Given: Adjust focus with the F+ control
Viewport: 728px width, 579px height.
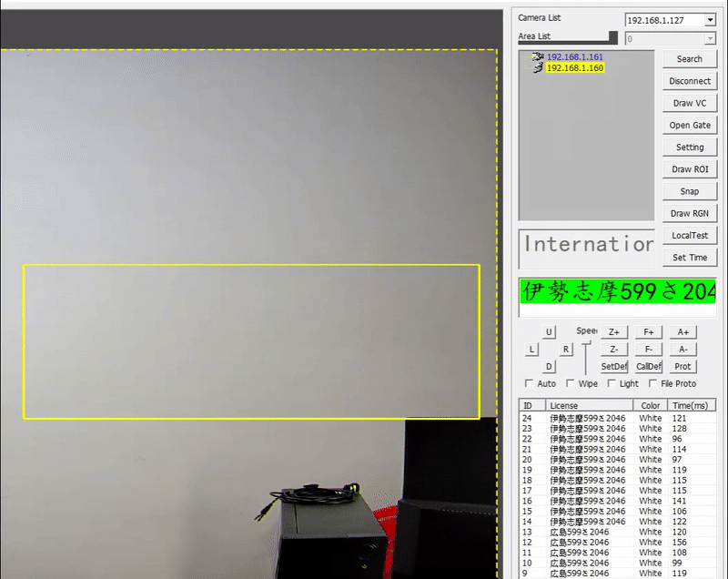Looking at the screenshot, I should tap(648, 332).
